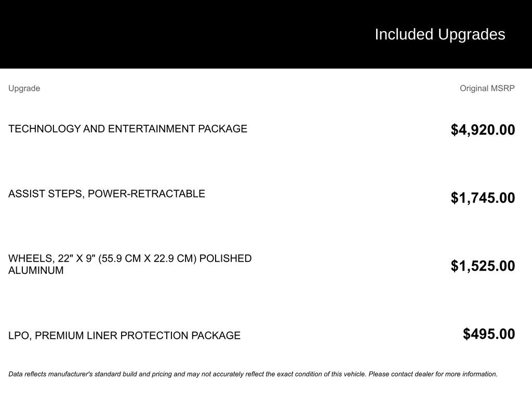Click the $1,745.00 price

483,198
